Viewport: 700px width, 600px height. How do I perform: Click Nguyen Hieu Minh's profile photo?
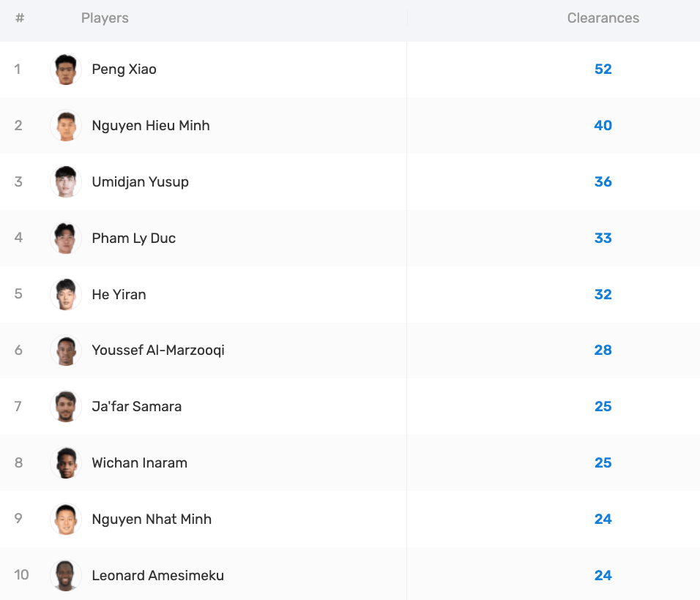tap(66, 126)
